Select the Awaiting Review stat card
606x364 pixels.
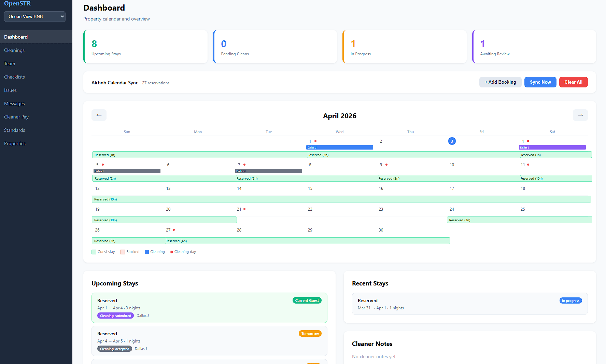click(534, 47)
